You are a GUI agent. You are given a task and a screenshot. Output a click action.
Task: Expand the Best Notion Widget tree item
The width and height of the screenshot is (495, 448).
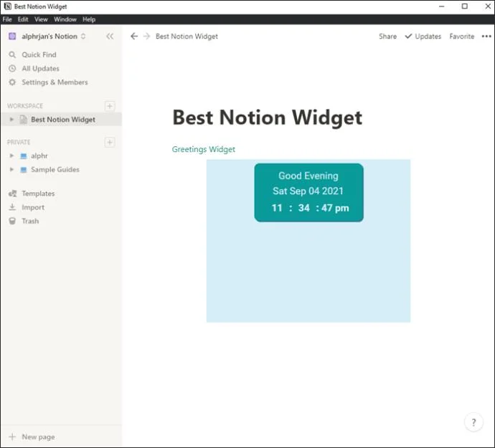pyautogui.click(x=11, y=120)
